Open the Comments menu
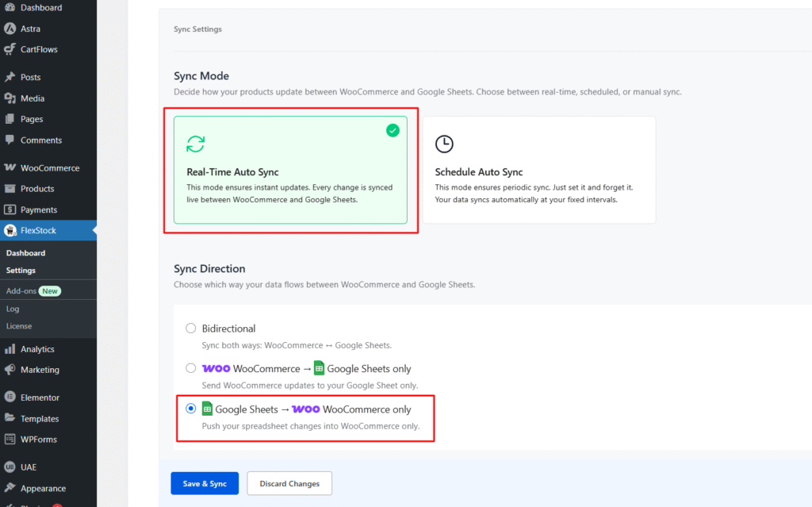 click(x=48, y=140)
